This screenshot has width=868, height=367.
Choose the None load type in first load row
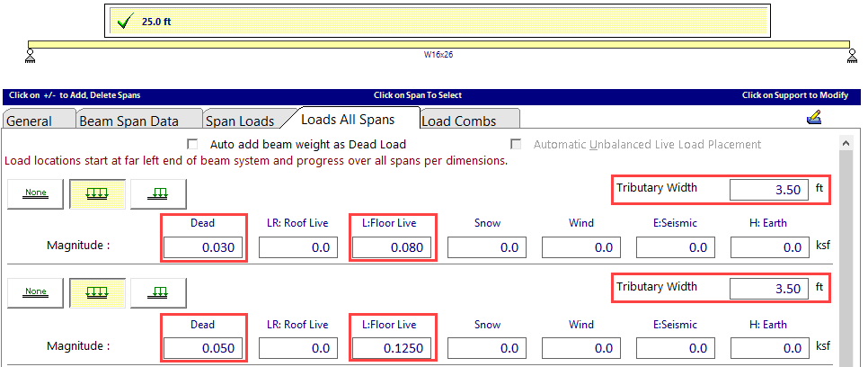point(36,192)
